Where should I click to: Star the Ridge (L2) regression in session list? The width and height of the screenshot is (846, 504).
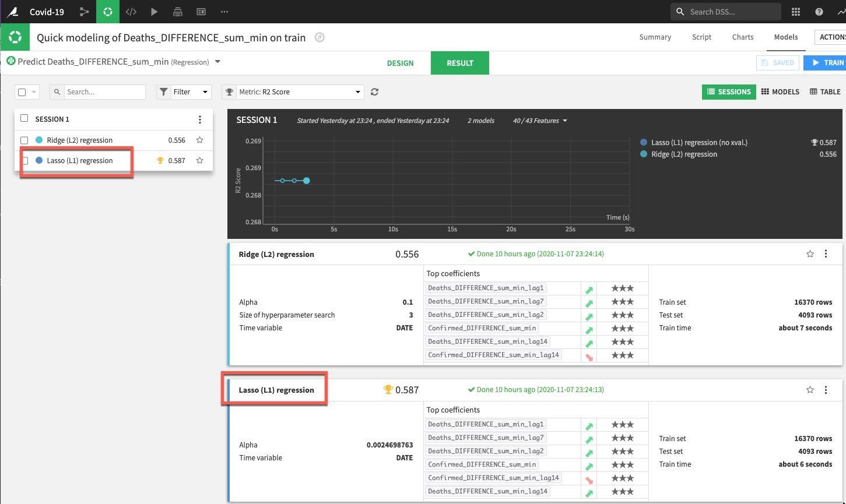pos(199,140)
